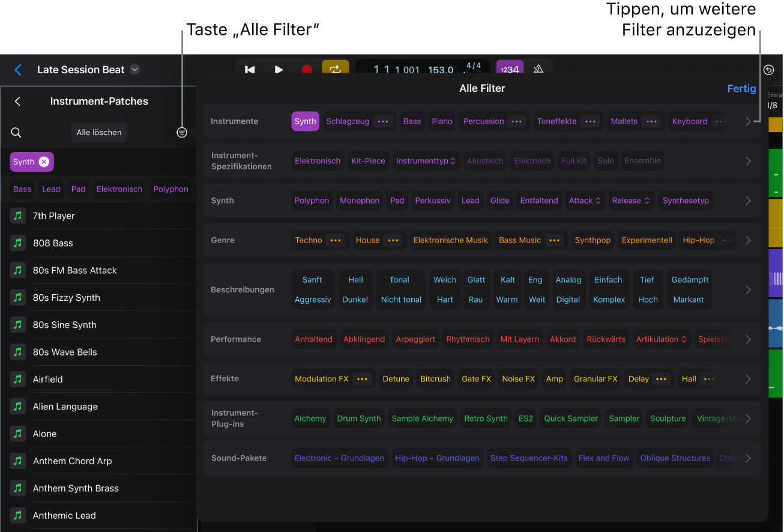The image size is (784, 532).
Task: Expand the Genre row chevron
Action: coord(748,240)
